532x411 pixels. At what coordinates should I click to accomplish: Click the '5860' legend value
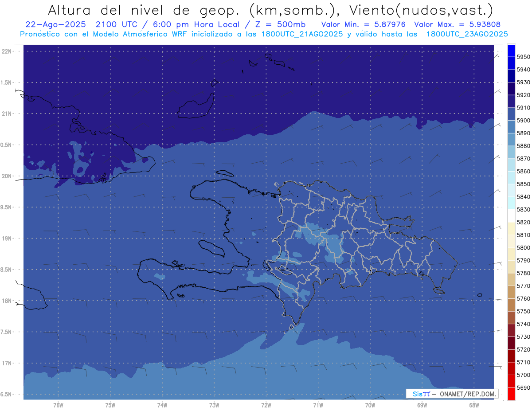point(523,171)
